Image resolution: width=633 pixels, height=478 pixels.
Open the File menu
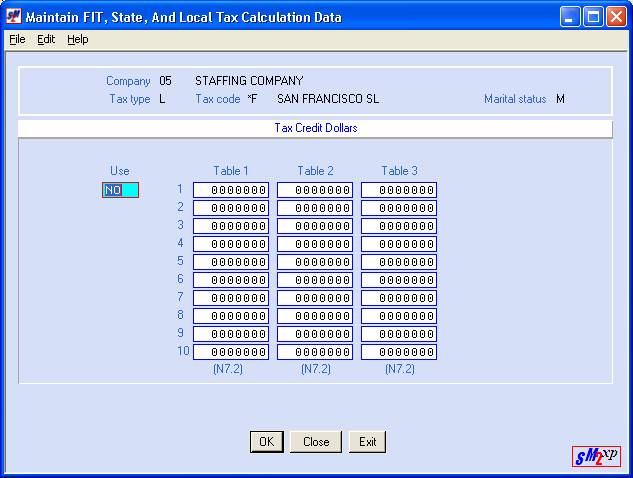pos(17,40)
